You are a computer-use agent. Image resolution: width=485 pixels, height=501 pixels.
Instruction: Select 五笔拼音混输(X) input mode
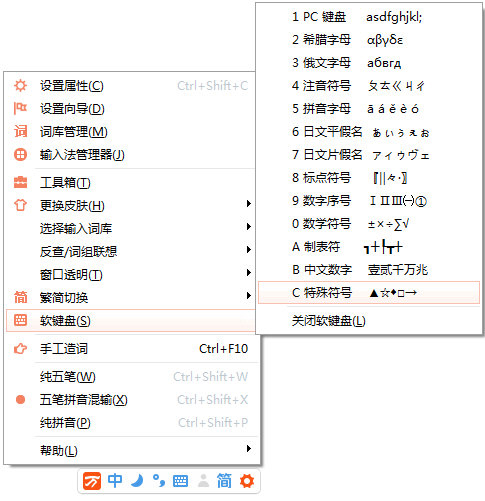132,399
